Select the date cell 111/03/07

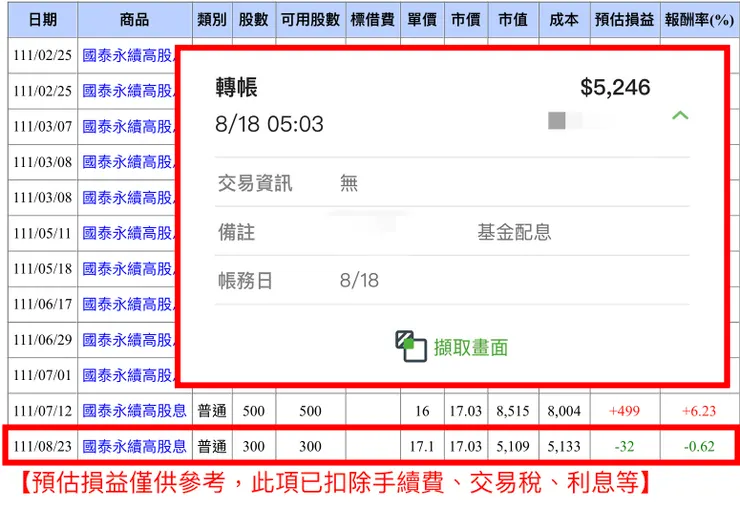pyautogui.click(x=42, y=126)
